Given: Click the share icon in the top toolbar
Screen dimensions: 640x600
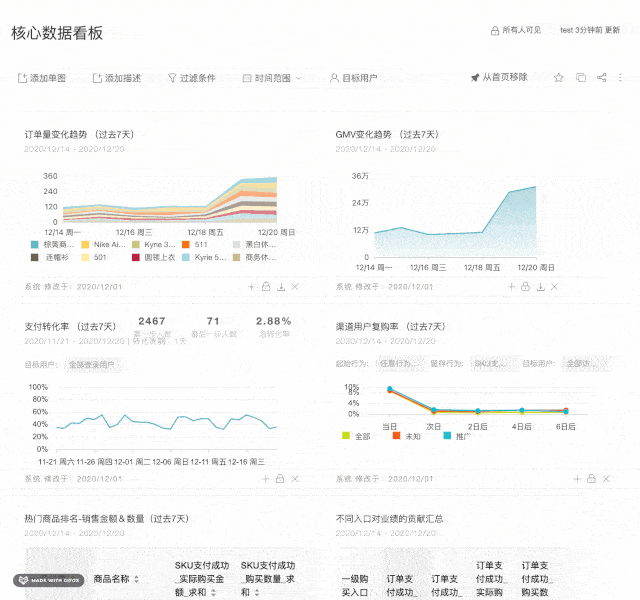Looking at the screenshot, I should [x=602, y=78].
